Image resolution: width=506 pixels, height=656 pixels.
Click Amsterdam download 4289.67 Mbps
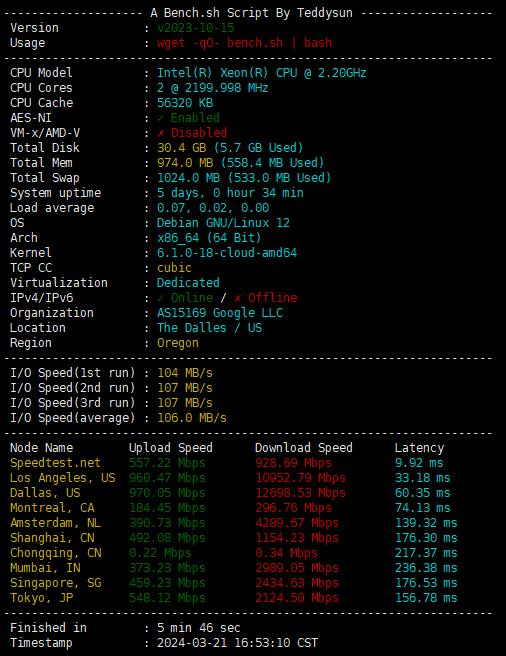coord(297,523)
